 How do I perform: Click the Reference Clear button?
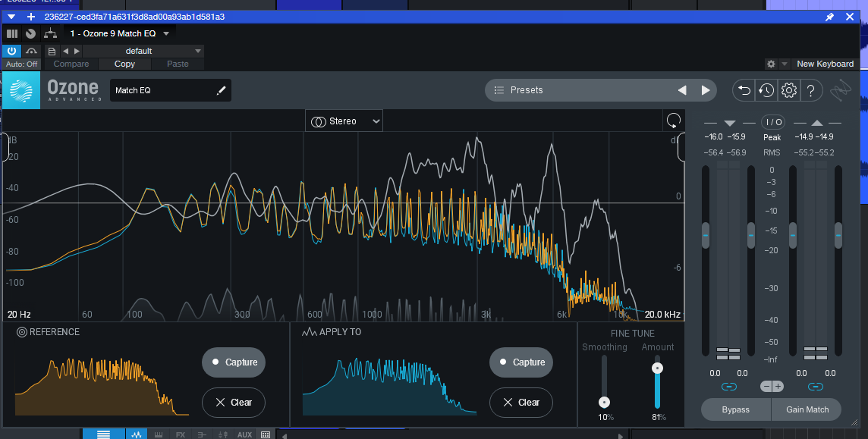click(234, 402)
